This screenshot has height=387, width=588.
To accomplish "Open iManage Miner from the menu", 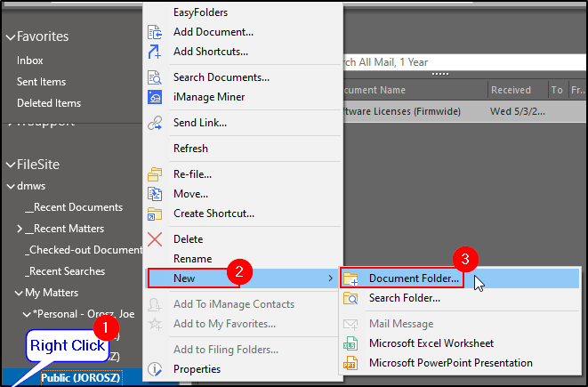I will (x=209, y=97).
